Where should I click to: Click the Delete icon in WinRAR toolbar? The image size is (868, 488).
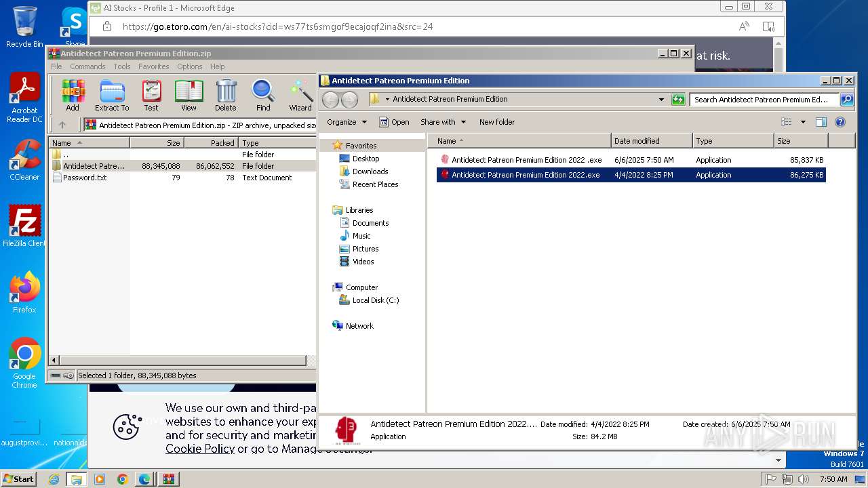click(x=226, y=95)
